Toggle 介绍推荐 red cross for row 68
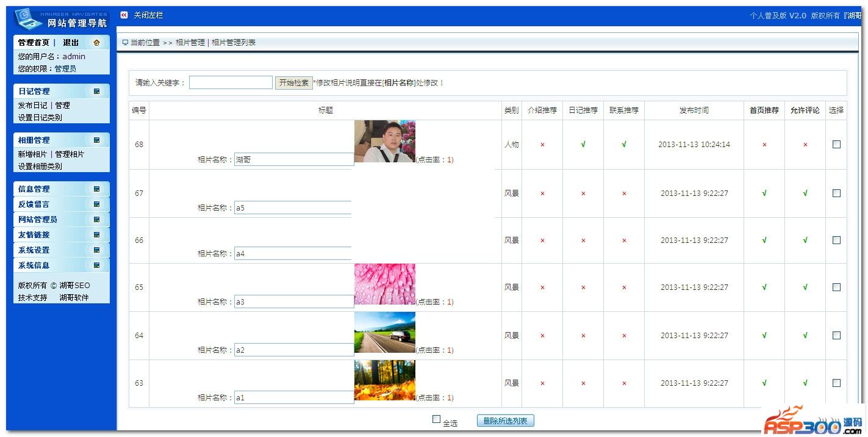The width and height of the screenshot is (868, 437). [x=542, y=145]
